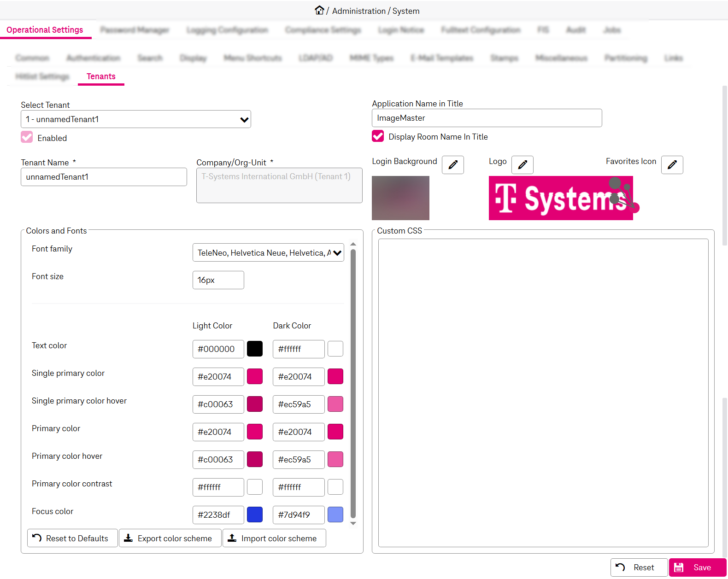Save the tenant settings
The image size is (728, 579).
697,567
